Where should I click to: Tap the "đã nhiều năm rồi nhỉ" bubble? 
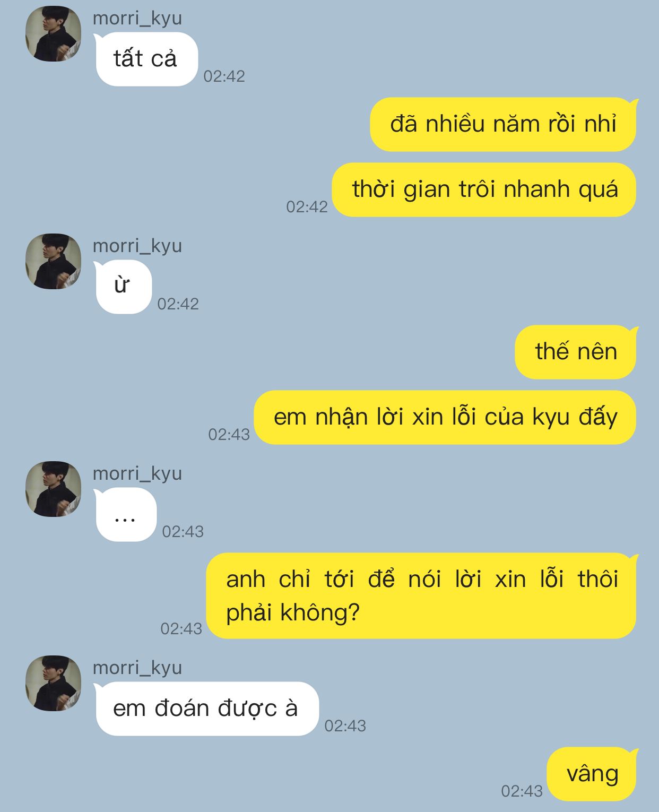coord(503,124)
